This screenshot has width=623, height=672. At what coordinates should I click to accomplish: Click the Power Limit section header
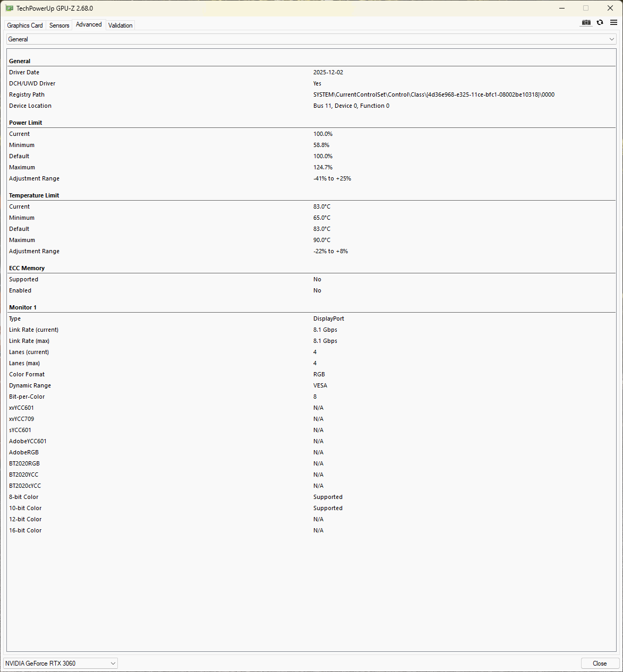pyautogui.click(x=25, y=123)
